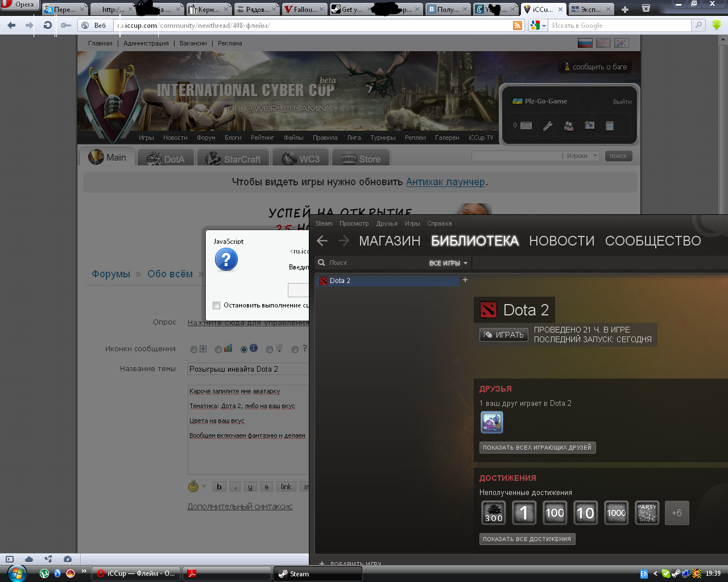The image size is (728, 582).
Task: Expand the 'ВСЕ ИГРЫ' filter dropdown
Action: (448, 263)
